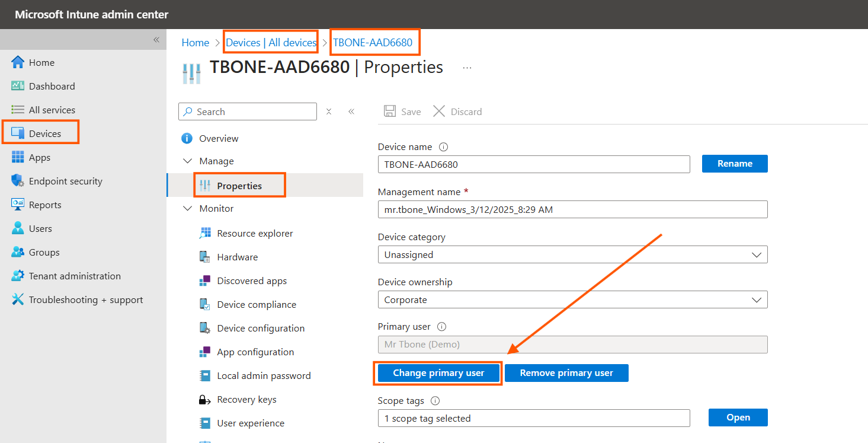Open App configuration
This screenshot has height=443, width=868.
pyautogui.click(x=255, y=352)
